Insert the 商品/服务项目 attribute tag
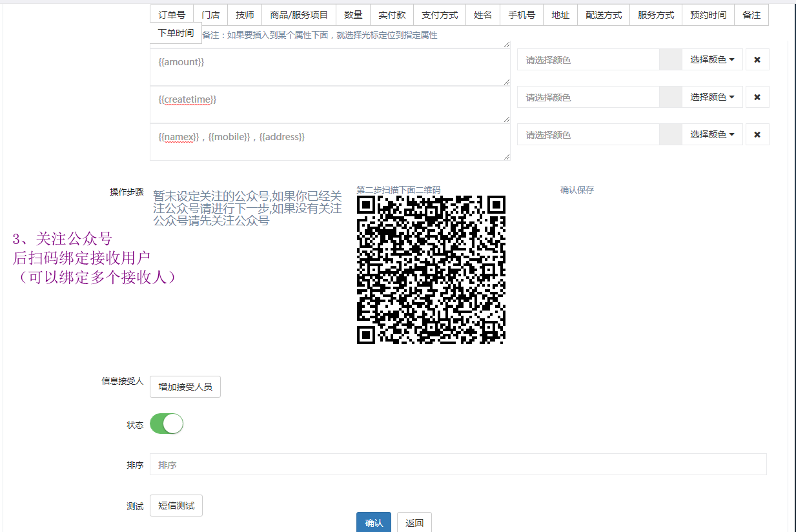 click(299, 15)
